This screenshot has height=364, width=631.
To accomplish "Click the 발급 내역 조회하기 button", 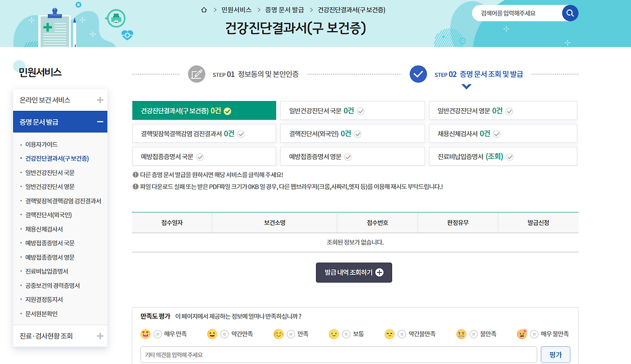I will point(354,272).
